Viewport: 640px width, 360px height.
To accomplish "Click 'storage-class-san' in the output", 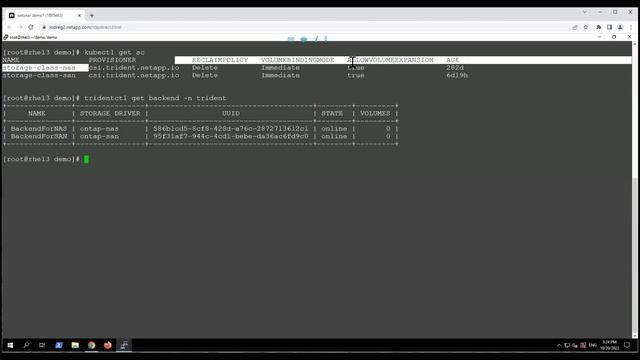I will tap(39, 76).
